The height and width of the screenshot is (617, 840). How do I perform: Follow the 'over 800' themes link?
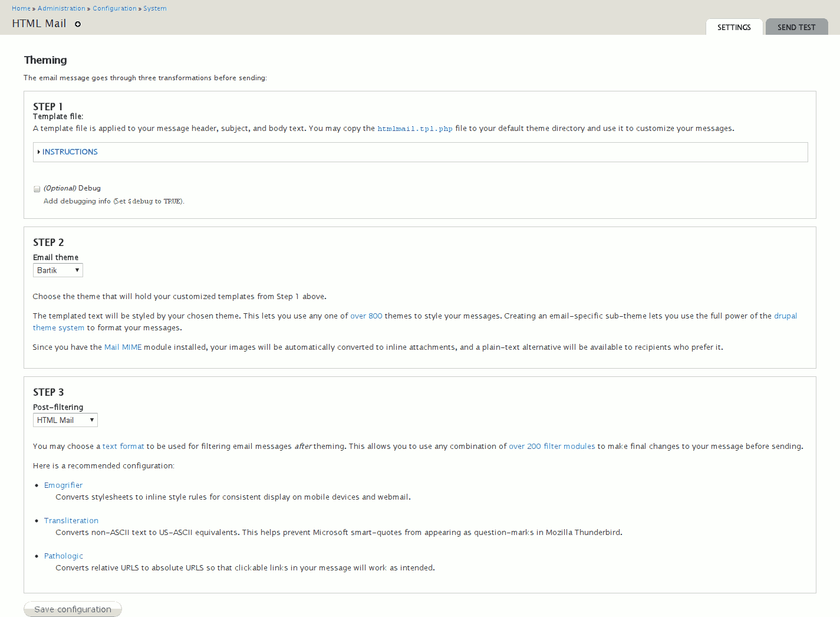(x=366, y=316)
